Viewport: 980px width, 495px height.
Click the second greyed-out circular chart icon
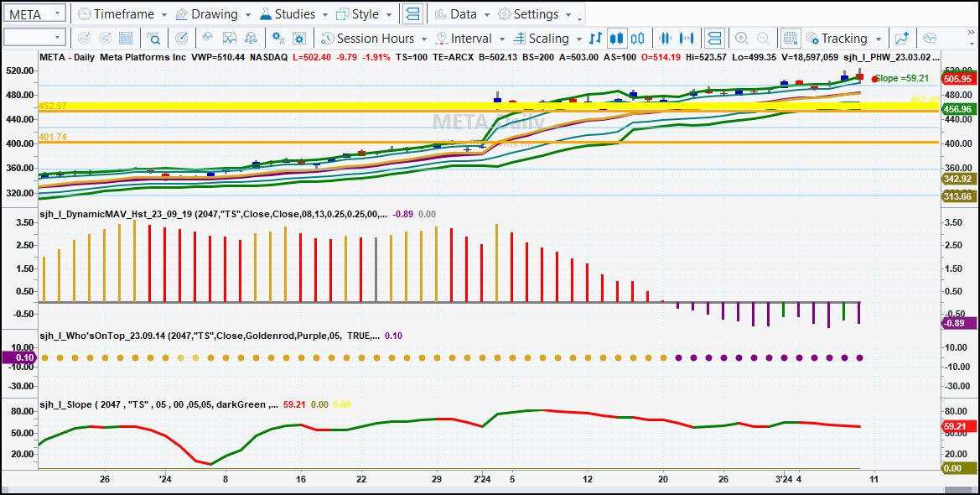[105, 38]
